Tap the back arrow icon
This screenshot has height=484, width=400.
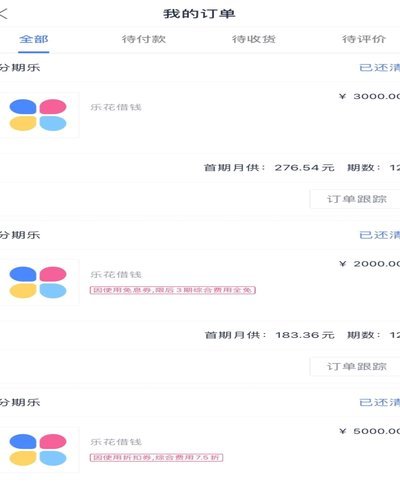[3, 14]
